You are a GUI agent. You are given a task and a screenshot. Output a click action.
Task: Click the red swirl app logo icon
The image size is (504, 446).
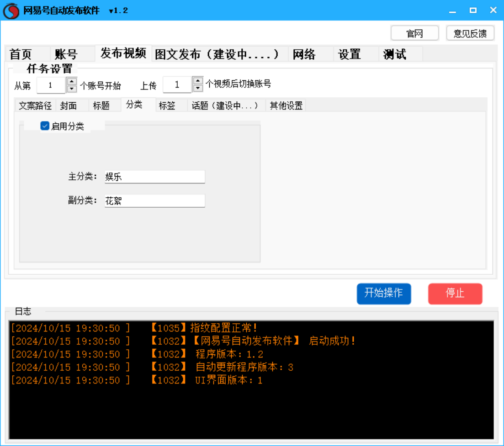11,11
